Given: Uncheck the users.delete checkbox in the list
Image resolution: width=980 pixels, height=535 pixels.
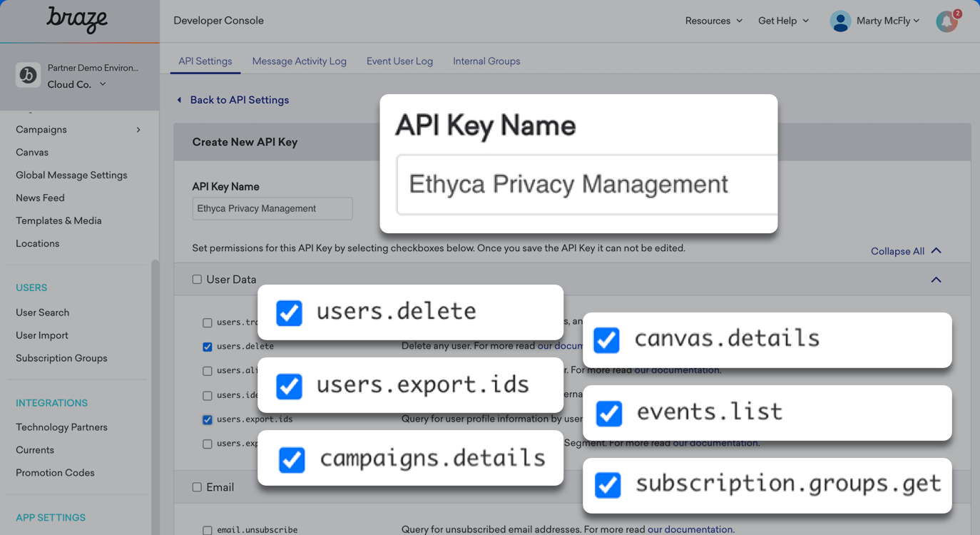Looking at the screenshot, I should [x=207, y=347].
